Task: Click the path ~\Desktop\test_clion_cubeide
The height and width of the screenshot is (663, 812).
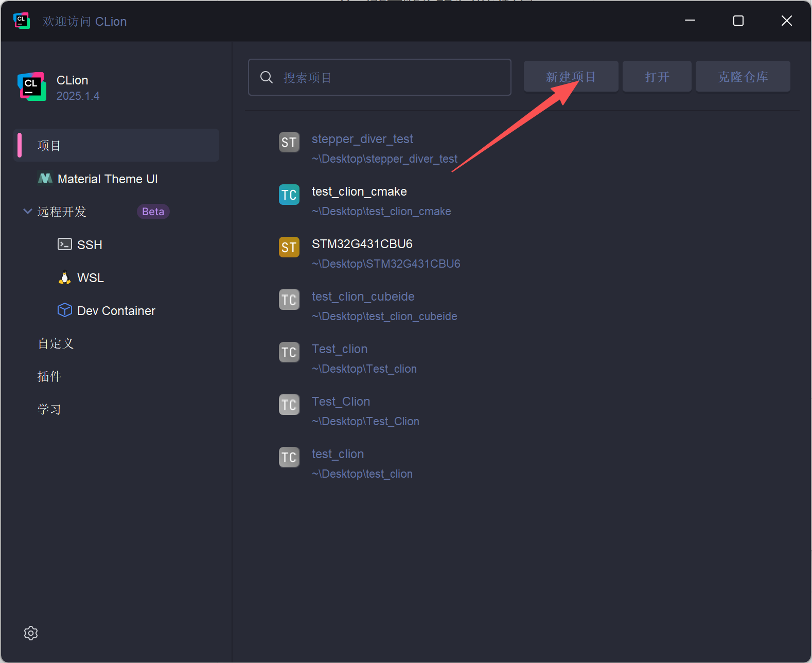Action: 384,316
